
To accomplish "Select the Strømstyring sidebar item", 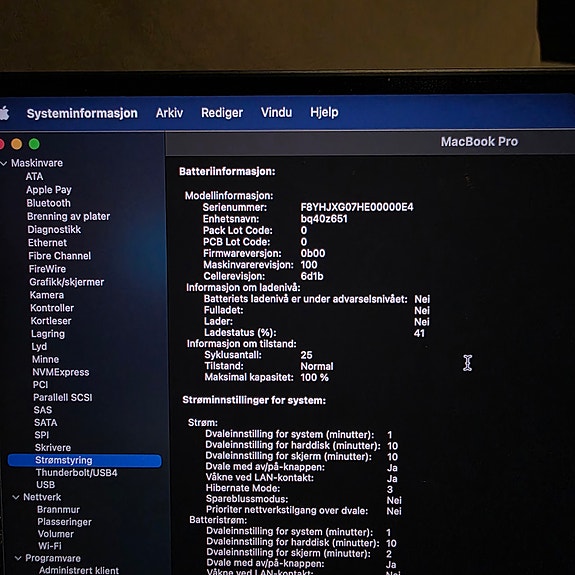I will click(x=84, y=460).
